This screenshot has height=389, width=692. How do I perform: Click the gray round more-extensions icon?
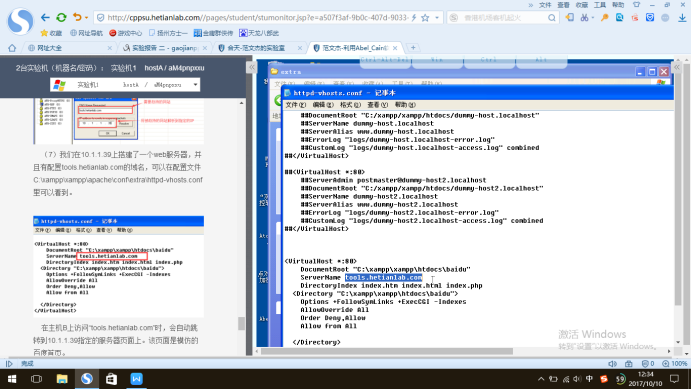coord(665,18)
